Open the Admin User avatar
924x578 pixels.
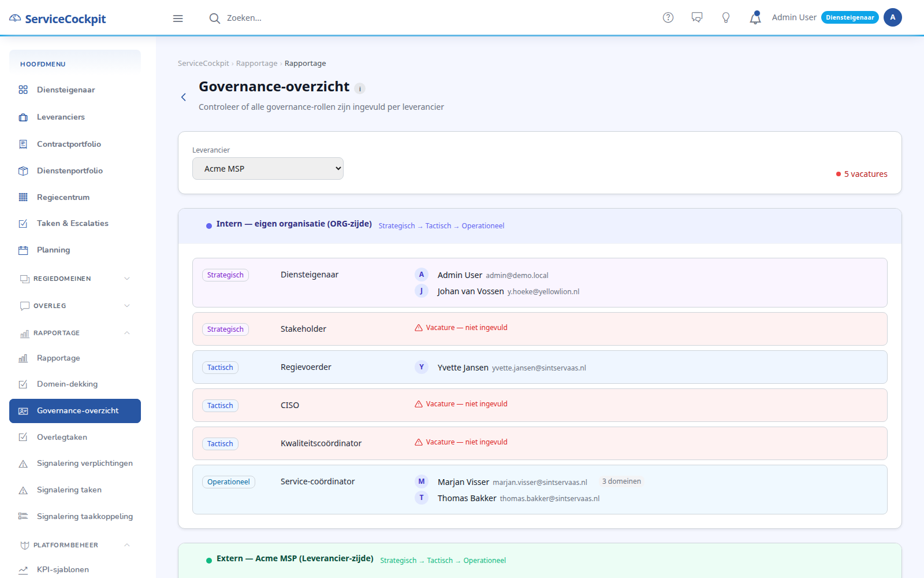pyautogui.click(x=892, y=17)
